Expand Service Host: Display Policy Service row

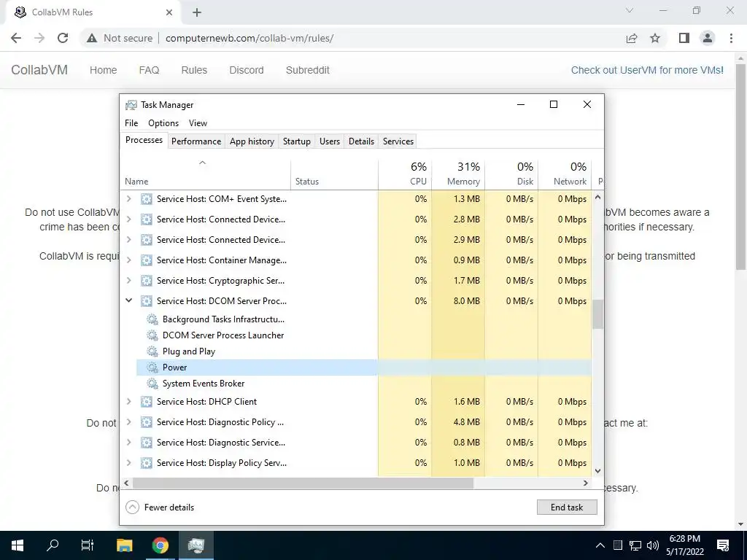[128, 463]
